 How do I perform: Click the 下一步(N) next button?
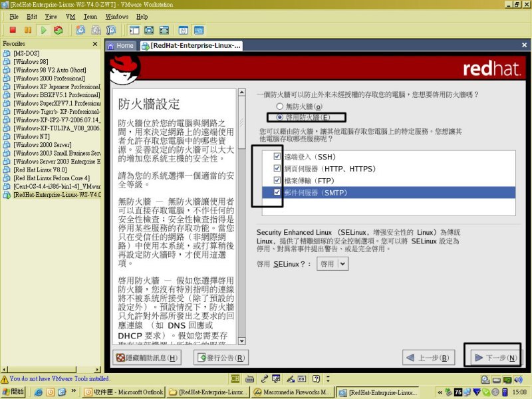click(x=496, y=358)
